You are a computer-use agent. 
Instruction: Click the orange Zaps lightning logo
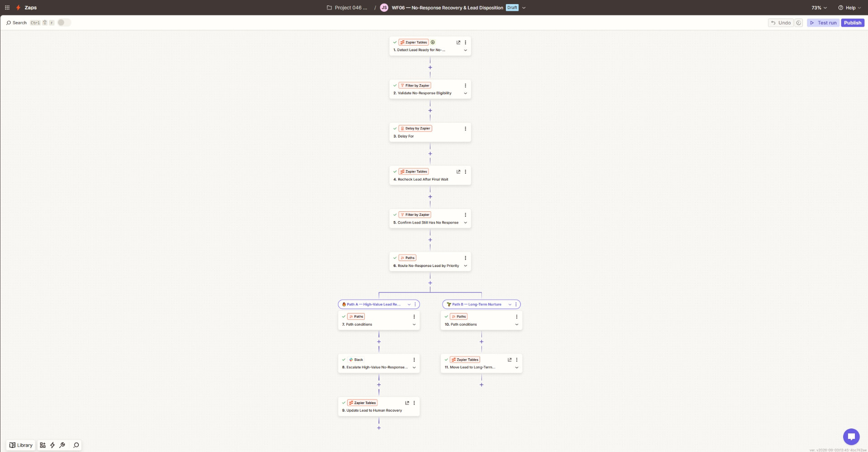[x=18, y=8]
